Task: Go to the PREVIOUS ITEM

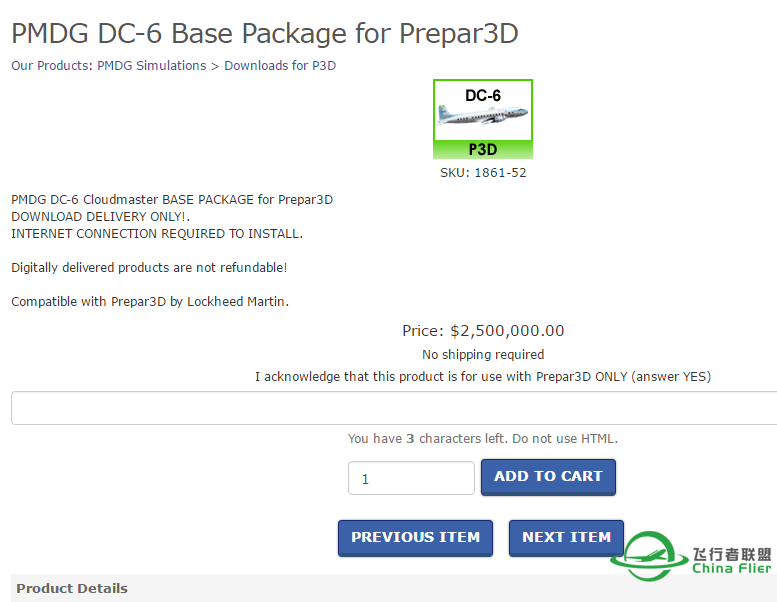Action: (x=415, y=538)
